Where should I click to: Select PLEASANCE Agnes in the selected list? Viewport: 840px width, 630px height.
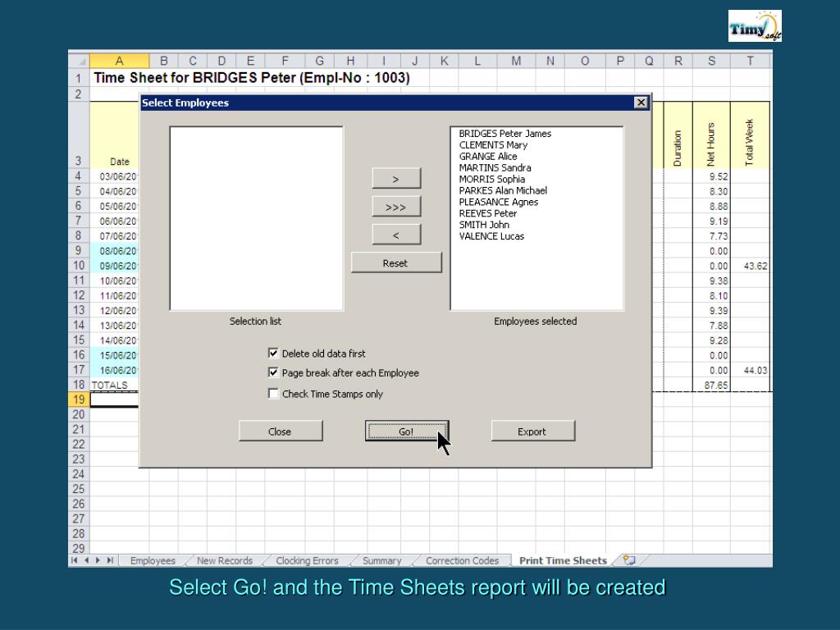499,202
